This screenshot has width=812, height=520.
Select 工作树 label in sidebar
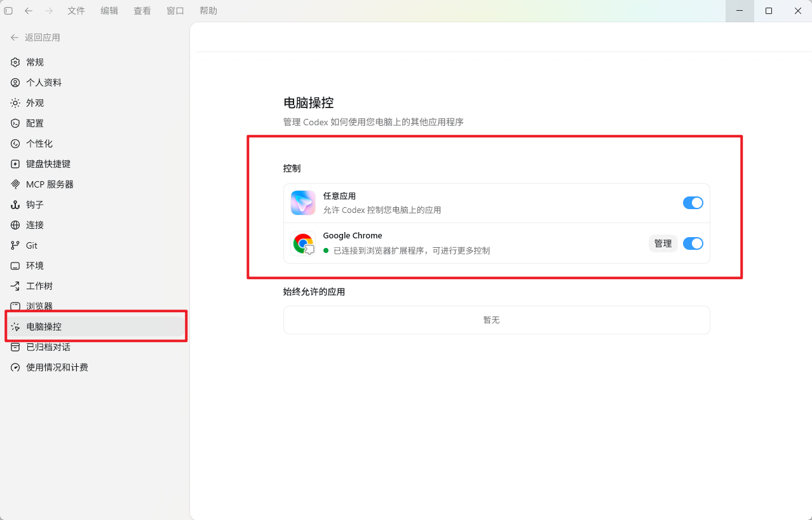pos(39,286)
